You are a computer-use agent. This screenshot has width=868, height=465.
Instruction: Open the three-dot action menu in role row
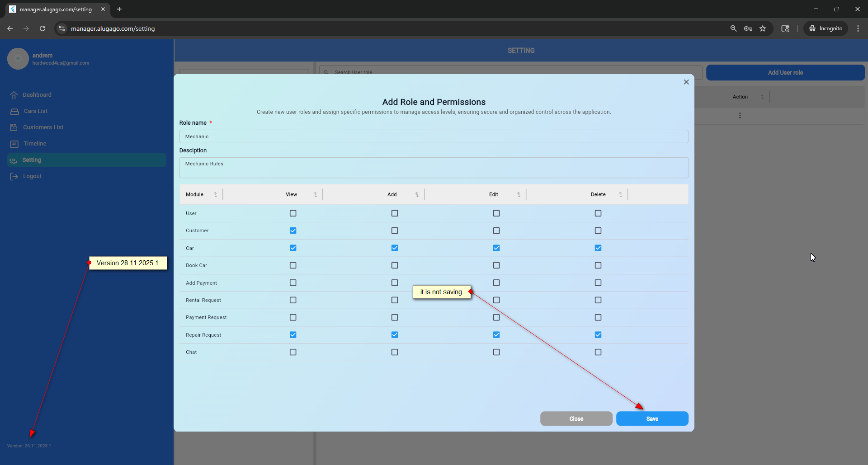click(x=740, y=116)
